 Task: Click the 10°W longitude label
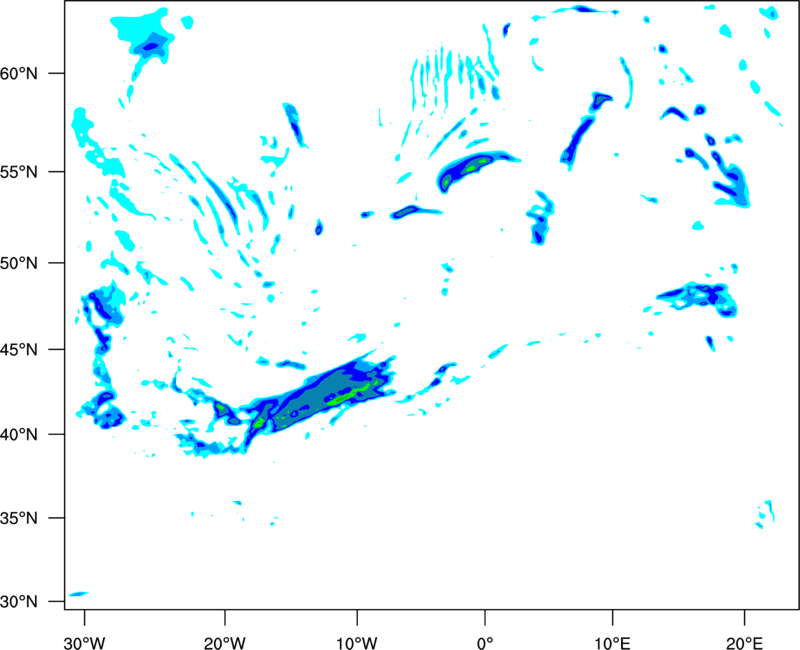click(x=357, y=643)
